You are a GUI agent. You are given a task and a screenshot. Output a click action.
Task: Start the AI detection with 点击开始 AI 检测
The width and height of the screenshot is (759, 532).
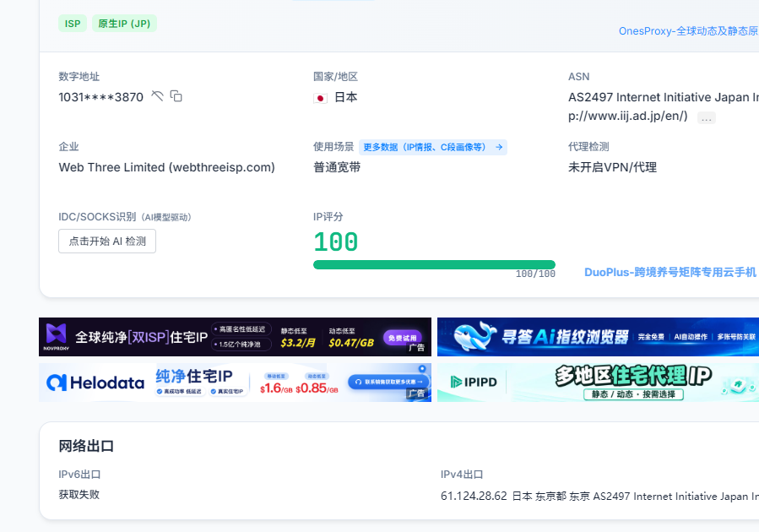point(107,241)
